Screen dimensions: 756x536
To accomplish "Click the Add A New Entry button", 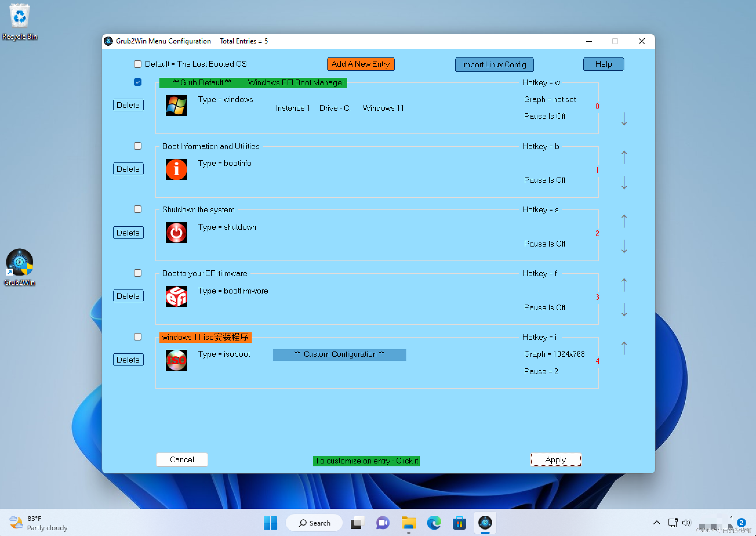I will [361, 64].
